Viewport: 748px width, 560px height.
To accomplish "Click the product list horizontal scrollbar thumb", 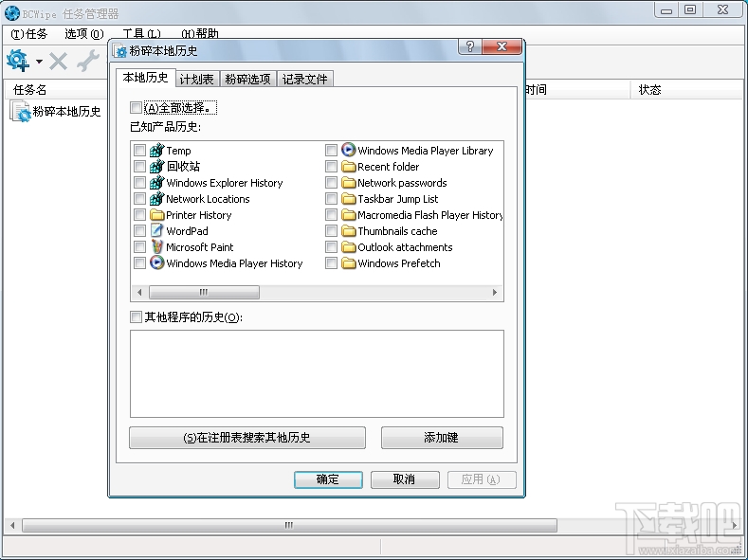I will (204, 292).
